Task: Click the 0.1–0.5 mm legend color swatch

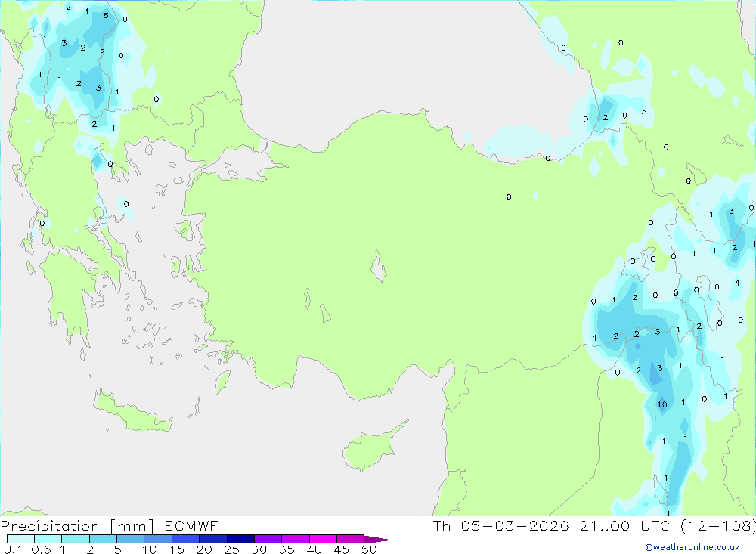Action: (20, 539)
